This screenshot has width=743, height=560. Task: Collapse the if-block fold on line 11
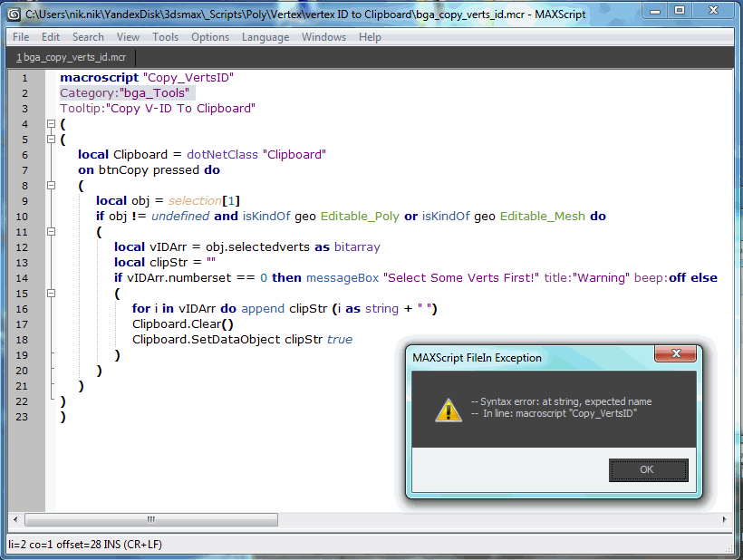[x=51, y=231]
